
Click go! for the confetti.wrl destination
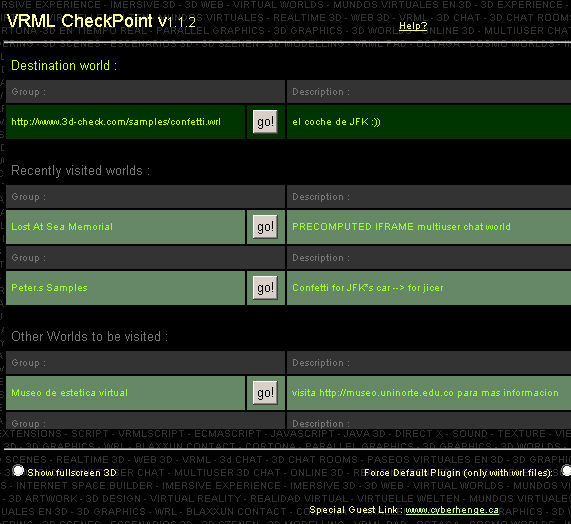coord(265,122)
